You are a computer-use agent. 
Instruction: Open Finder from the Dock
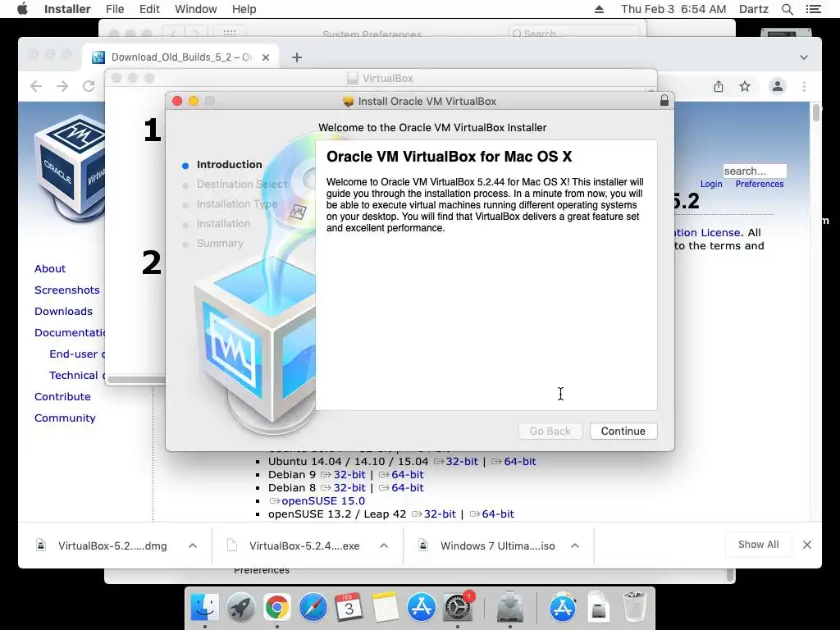[204, 608]
